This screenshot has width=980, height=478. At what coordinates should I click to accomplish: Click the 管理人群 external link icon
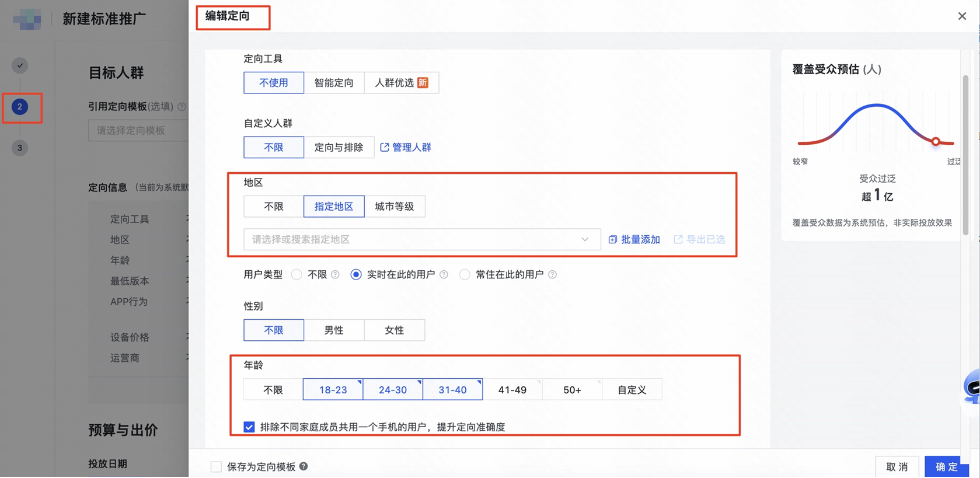point(385,148)
